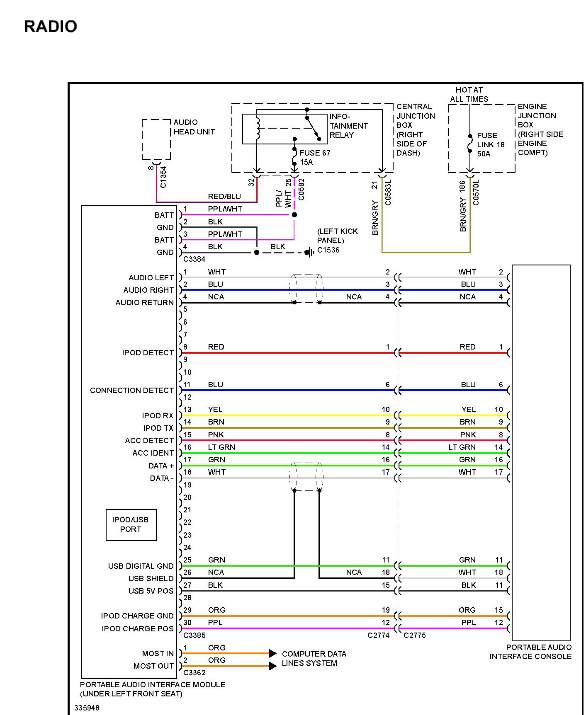
Task: Click the CENTRAL JUNCTION BOX label
Action: pyautogui.click(x=415, y=130)
